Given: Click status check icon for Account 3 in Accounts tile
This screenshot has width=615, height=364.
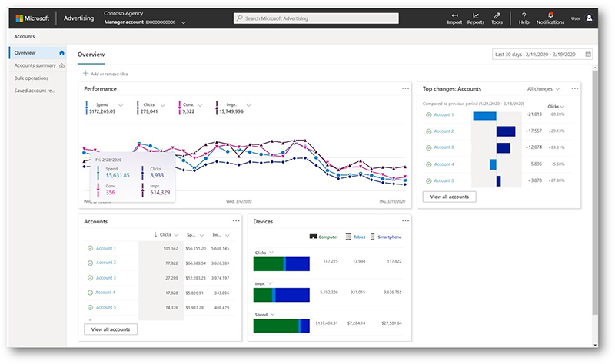Looking at the screenshot, I should pyautogui.click(x=90, y=278).
